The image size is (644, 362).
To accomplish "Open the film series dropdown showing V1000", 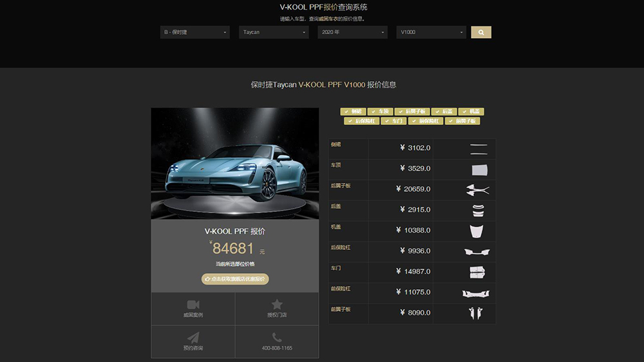I will click(x=431, y=32).
